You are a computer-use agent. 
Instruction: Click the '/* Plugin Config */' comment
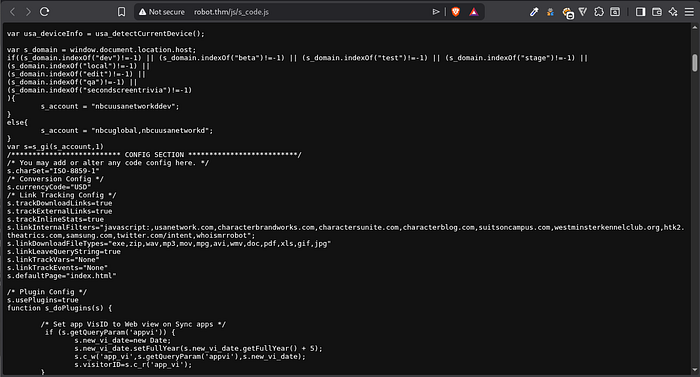(x=47, y=292)
